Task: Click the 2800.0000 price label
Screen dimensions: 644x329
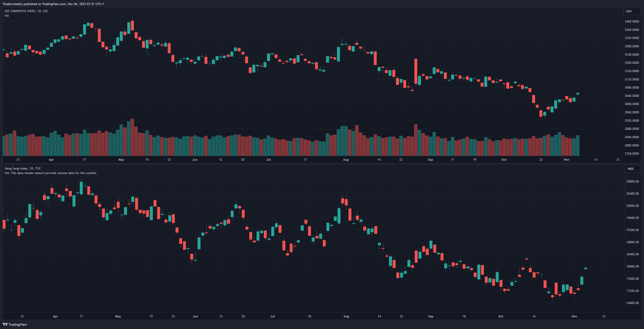Action: (632, 145)
